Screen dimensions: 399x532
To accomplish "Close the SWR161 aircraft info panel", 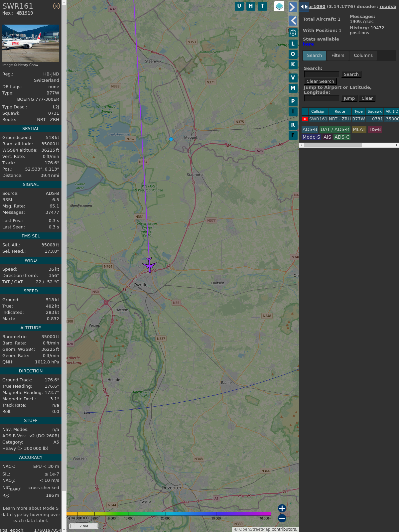I will [x=57, y=6].
